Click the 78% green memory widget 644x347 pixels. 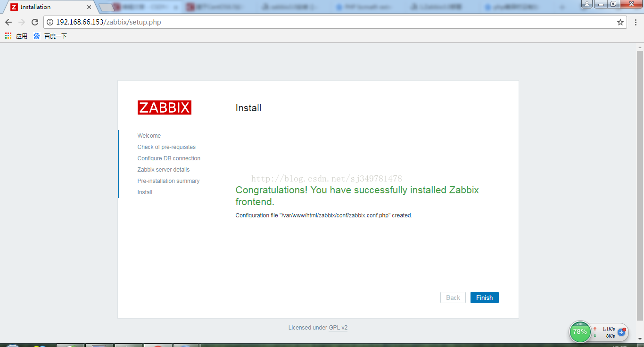(x=580, y=332)
